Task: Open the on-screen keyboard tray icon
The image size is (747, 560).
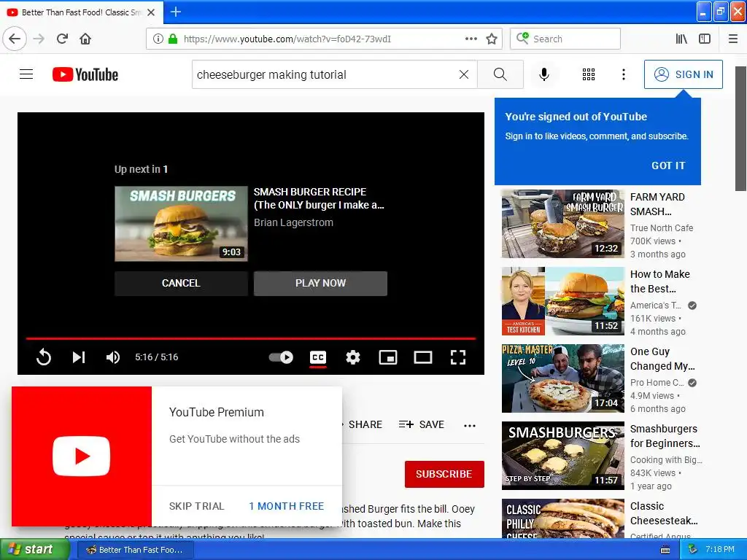Action: point(665,550)
